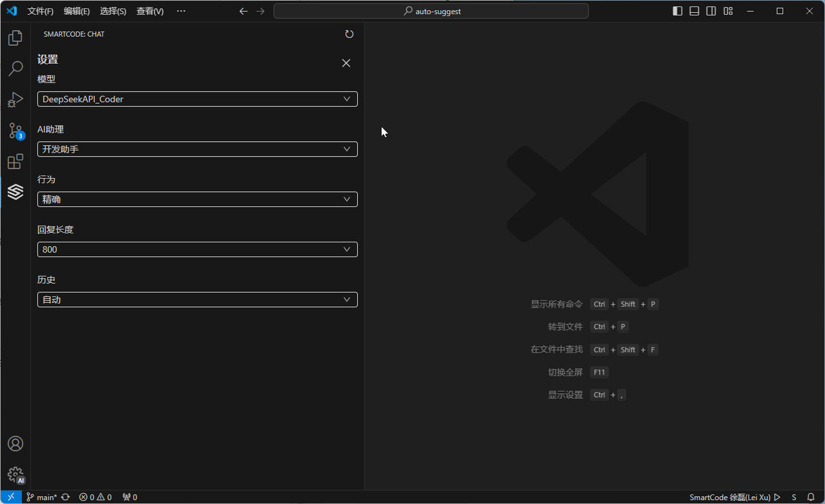This screenshot has height=504, width=825.
Task: Close the 设置 settings panel
Action: pyautogui.click(x=346, y=63)
